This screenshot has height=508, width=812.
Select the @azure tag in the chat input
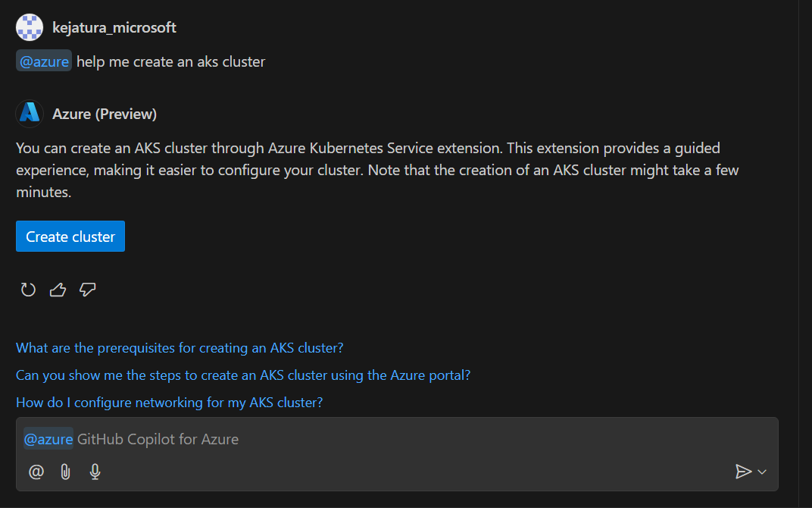tap(48, 439)
